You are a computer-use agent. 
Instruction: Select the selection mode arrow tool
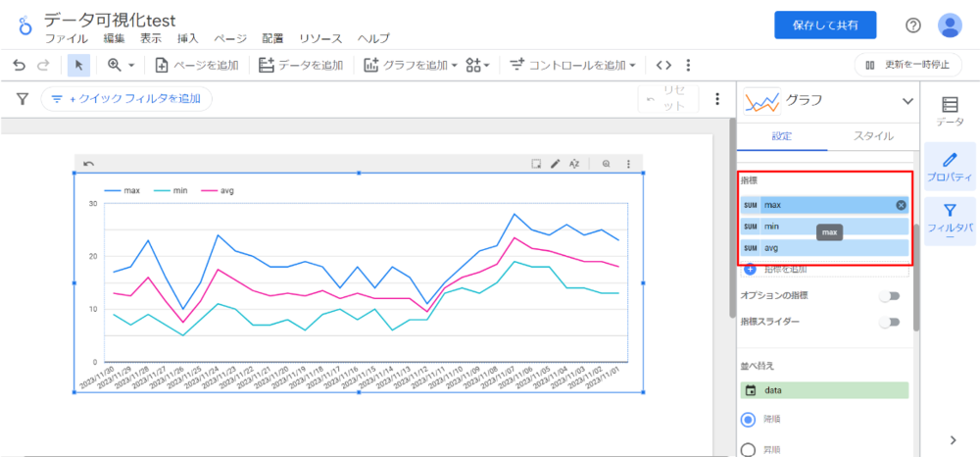tap(79, 65)
